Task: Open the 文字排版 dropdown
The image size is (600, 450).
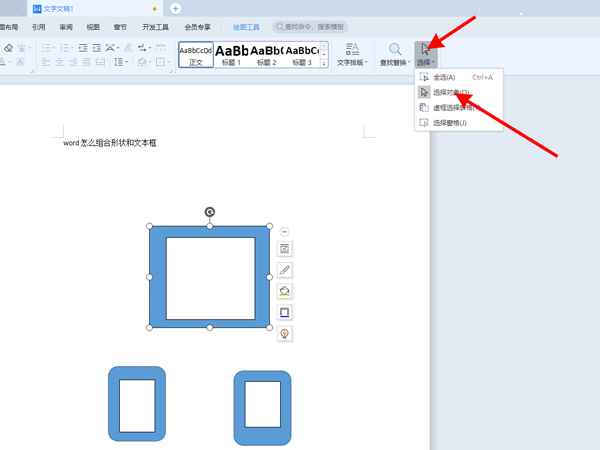Action: click(352, 54)
